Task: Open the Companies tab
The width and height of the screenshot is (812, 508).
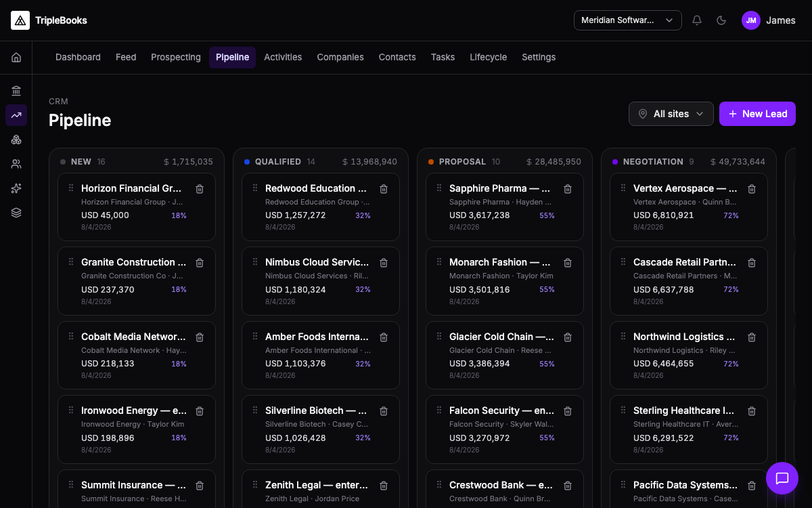Action: tap(340, 58)
